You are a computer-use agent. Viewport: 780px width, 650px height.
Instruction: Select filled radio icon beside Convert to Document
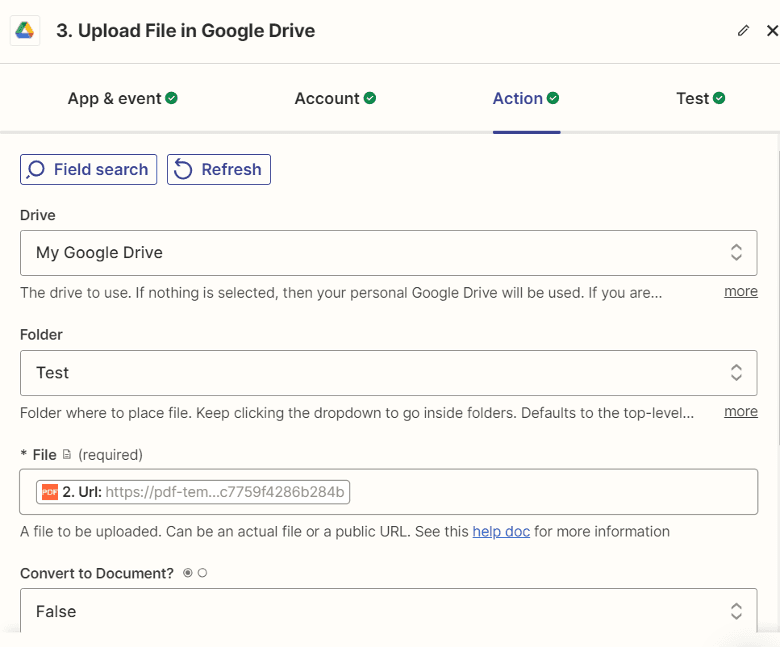[x=188, y=573]
